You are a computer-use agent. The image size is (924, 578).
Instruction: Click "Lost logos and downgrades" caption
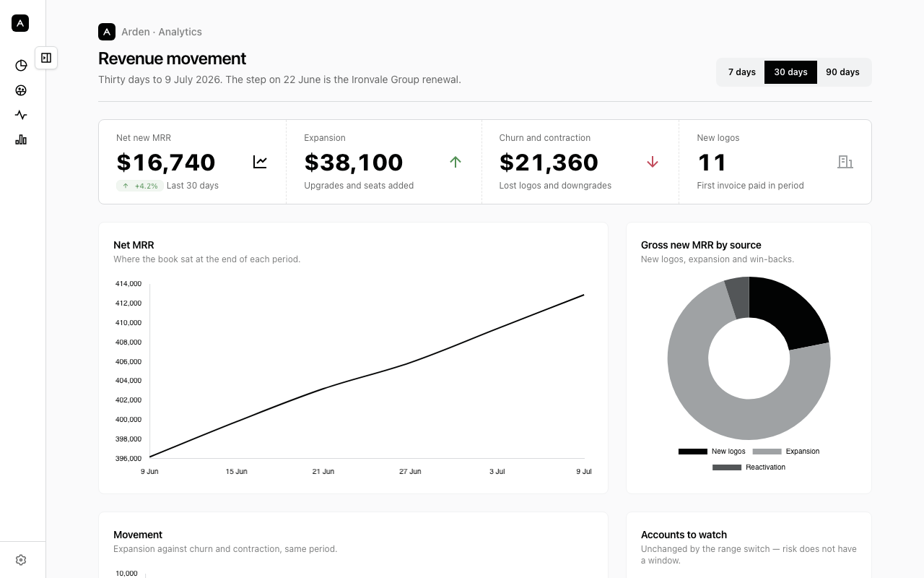pos(555,186)
